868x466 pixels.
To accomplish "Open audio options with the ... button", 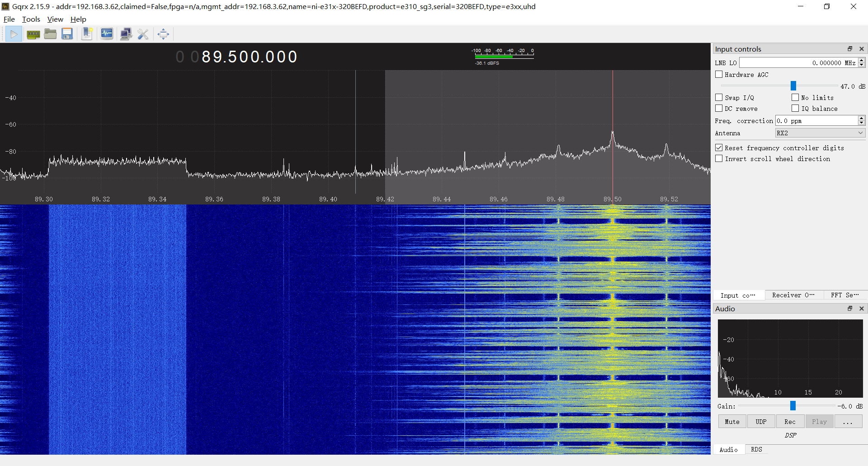I will point(848,422).
